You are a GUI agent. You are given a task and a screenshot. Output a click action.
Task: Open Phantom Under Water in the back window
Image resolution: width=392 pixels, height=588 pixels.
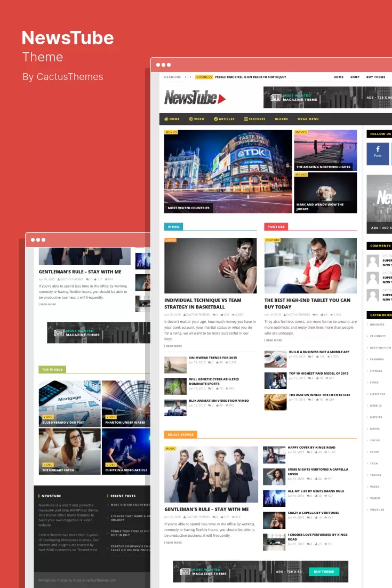tap(126, 404)
